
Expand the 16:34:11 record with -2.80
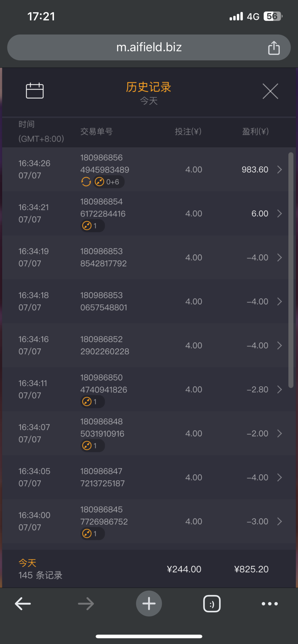coord(279,390)
